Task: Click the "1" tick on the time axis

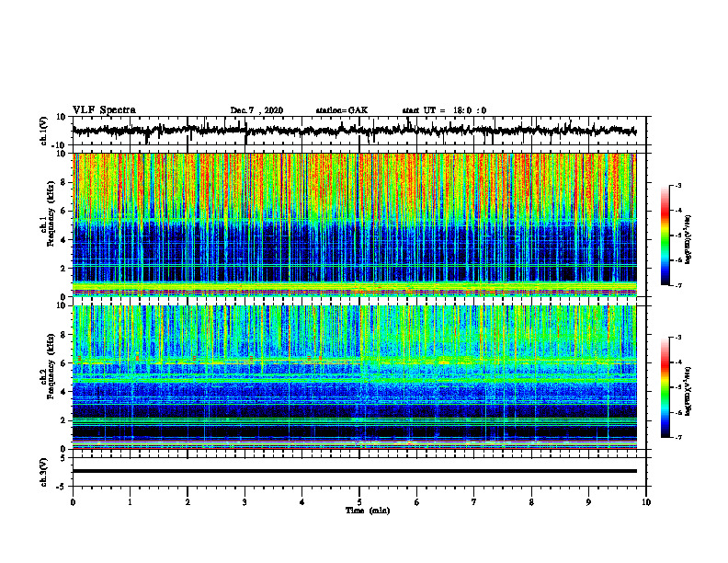Action: (x=130, y=502)
